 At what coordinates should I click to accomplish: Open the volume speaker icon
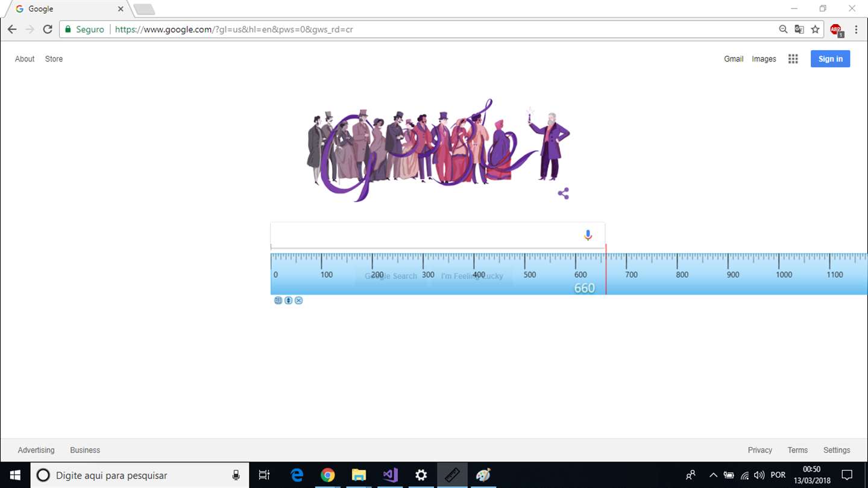[759, 475]
